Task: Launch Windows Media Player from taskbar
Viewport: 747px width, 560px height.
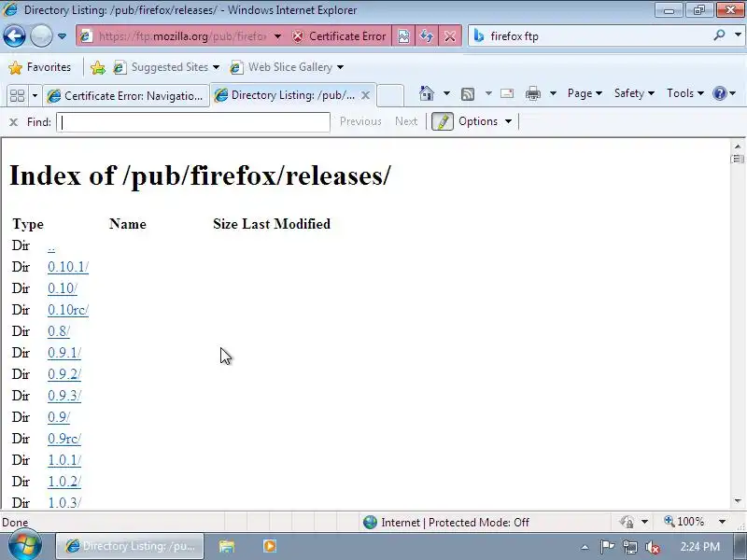Action: point(270,546)
